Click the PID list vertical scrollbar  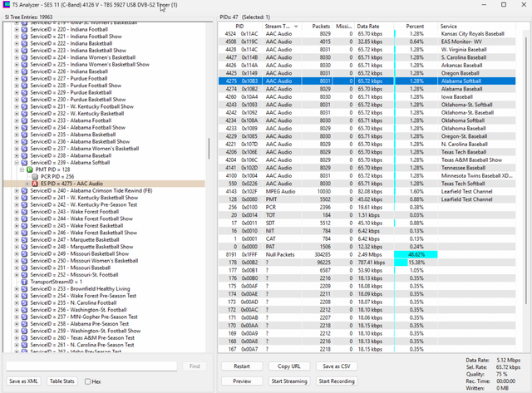pyautogui.click(x=526, y=169)
